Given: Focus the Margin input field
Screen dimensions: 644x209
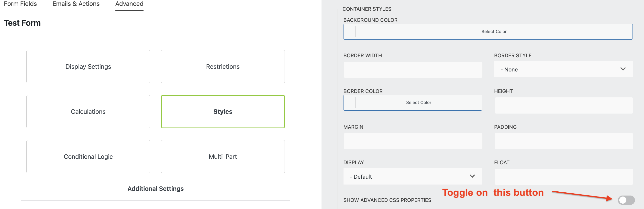Looking at the screenshot, I should (x=413, y=141).
